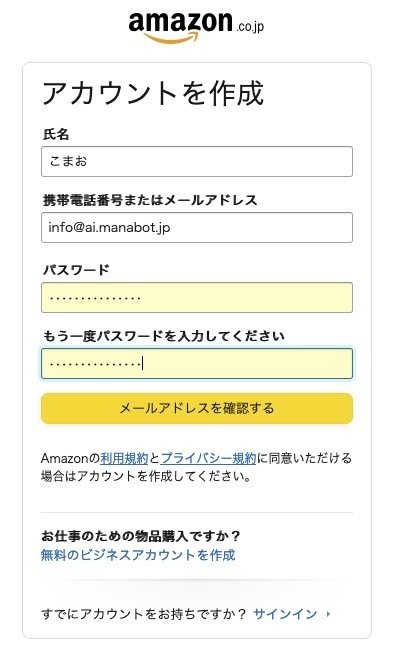The width and height of the screenshot is (394, 658).
Task: Click the 氏名 field label
Action: tap(56, 134)
